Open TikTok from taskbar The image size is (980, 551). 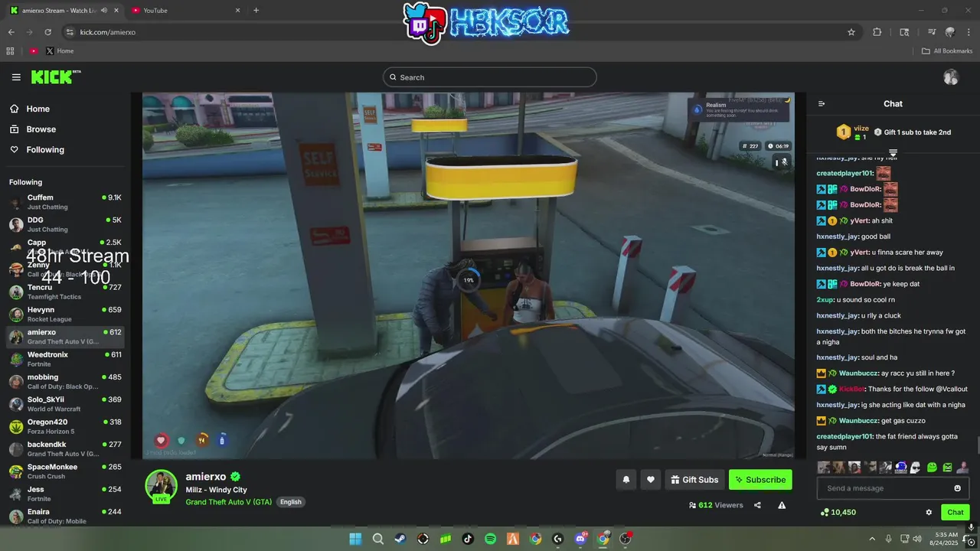pos(468,539)
